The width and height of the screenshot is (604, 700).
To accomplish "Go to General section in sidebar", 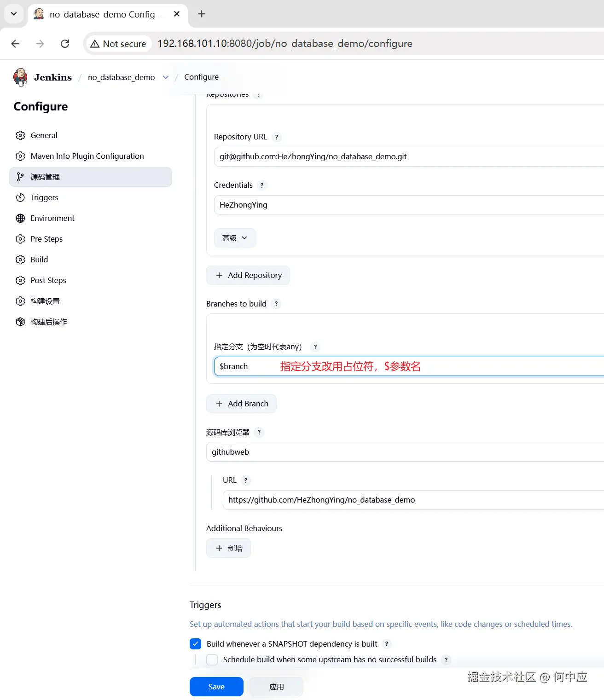I will click(x=44, y=136).
